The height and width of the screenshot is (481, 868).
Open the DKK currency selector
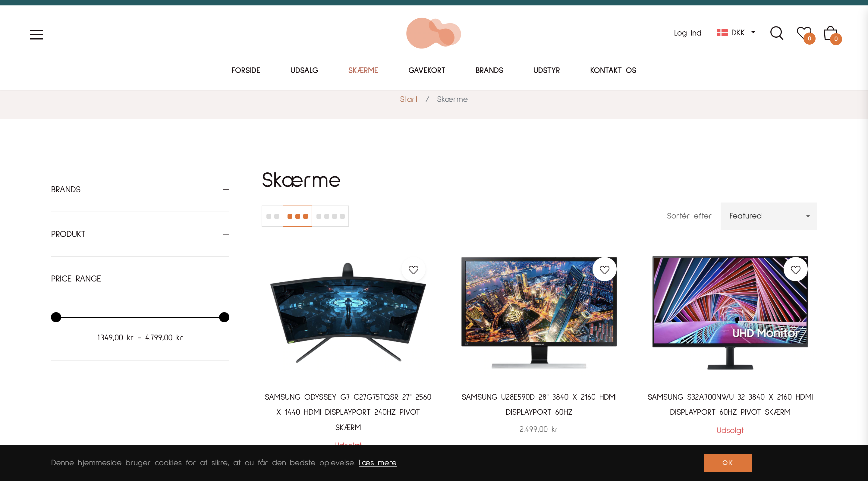point(736,33)
